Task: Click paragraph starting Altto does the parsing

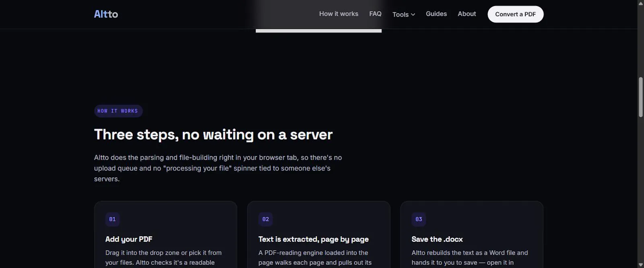Action: pyautogui.click(x=218, y=168)
